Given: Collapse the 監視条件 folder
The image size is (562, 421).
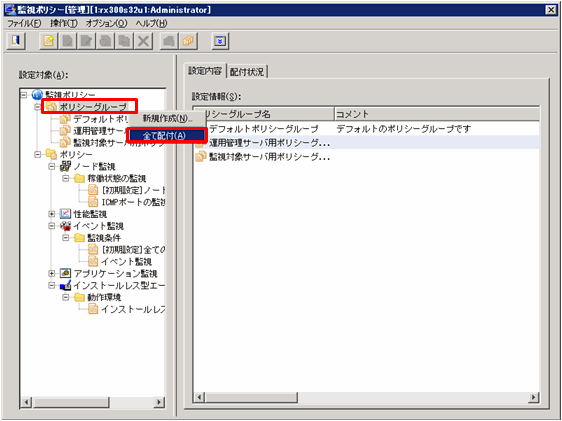Looking at the screenshot, I should [x=66, y=238].
